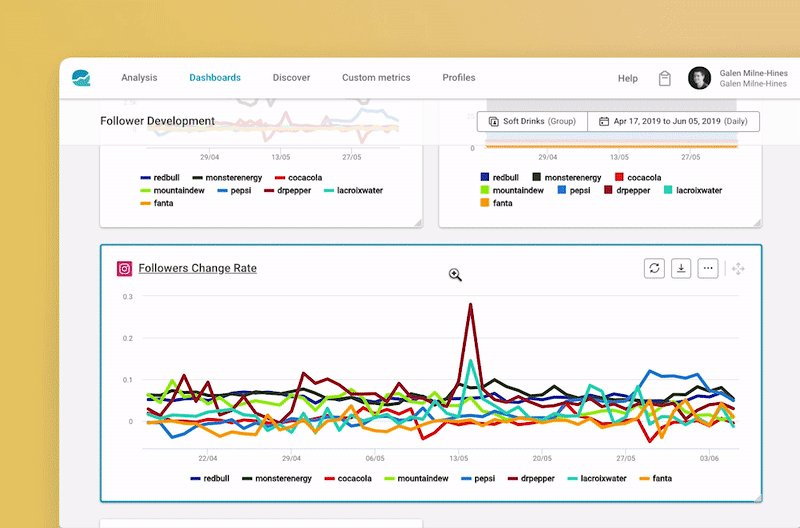Download the Followers Change Rate chart
This screenshot has width=800, height=528.
tap(681, 268)
